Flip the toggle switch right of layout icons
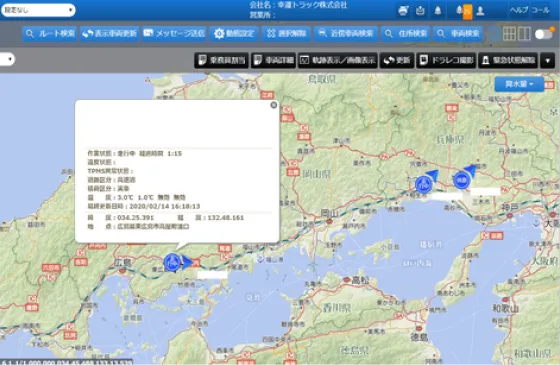This screenshot has height=365, width=560. (544, 34)
